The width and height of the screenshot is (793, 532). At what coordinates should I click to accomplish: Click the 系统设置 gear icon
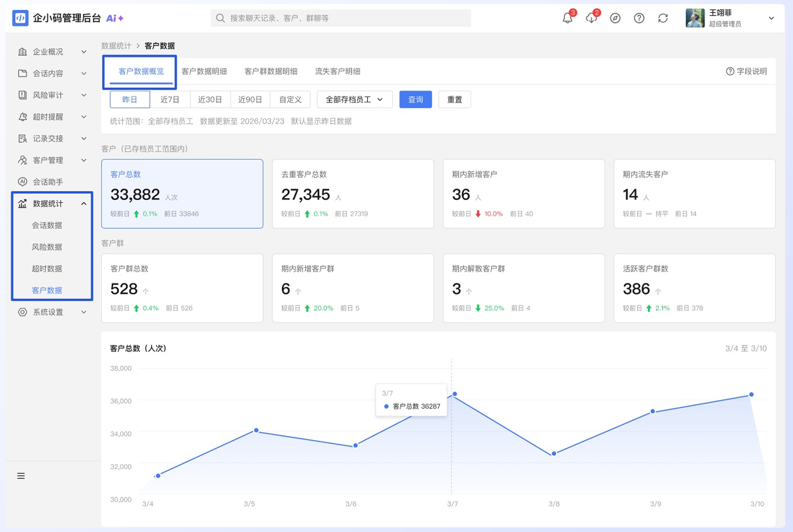pos(22,312)
